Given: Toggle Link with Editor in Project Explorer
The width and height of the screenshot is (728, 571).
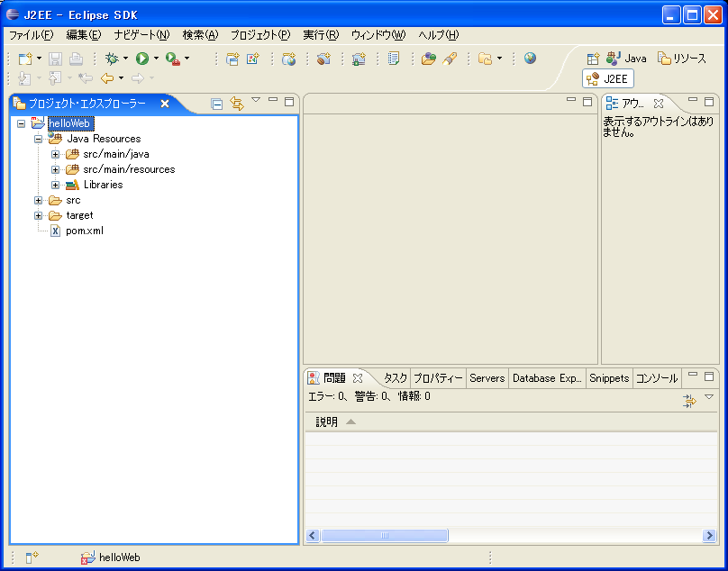Looking at the screenshot, I should click(x=237, y=104).
